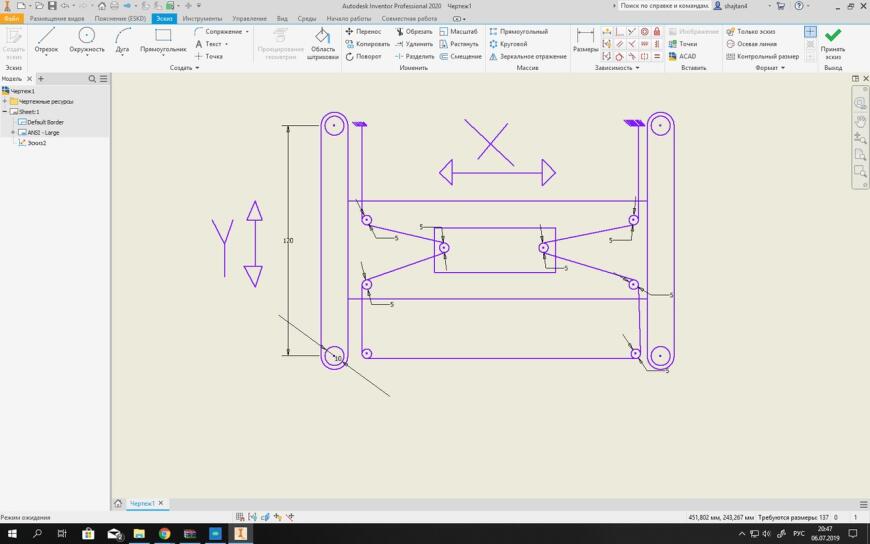The image size is (870, 544).
Task: Toggle Только эскиз format option
Action: pos(751,32)
